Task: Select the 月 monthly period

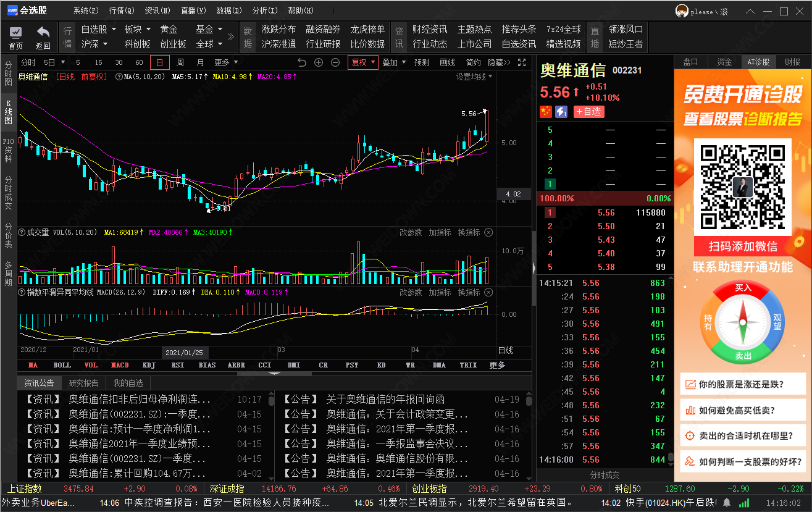Action: coord(200,62)
